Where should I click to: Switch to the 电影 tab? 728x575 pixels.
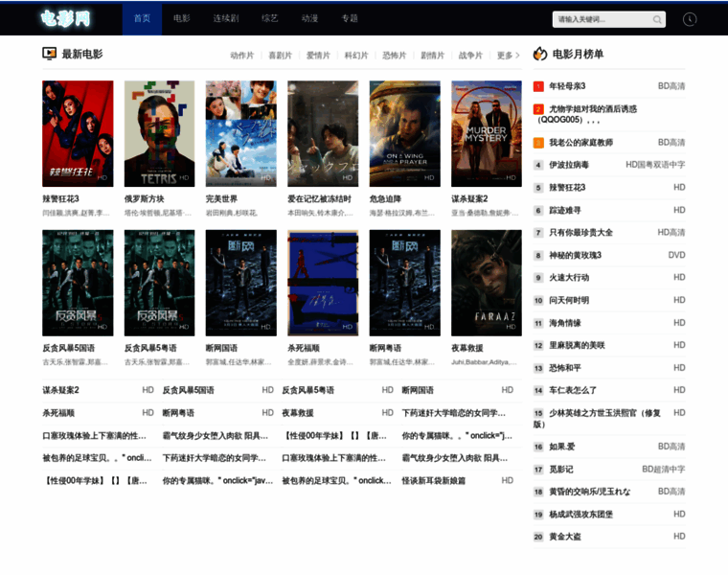tap(182, 18)
